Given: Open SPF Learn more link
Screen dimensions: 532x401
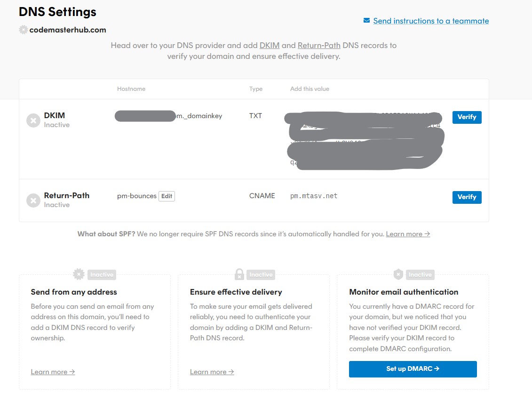Looking at the screenshot, I should (x=408, y=234).
